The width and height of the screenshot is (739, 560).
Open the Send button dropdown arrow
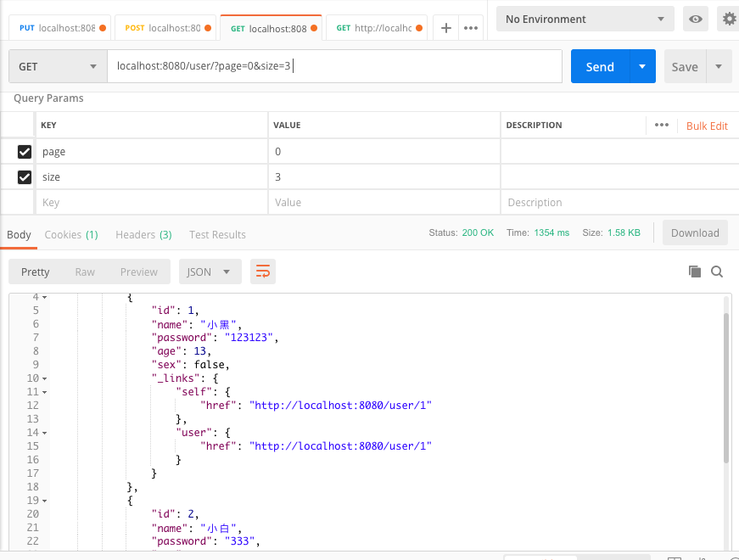pos(642,66)
